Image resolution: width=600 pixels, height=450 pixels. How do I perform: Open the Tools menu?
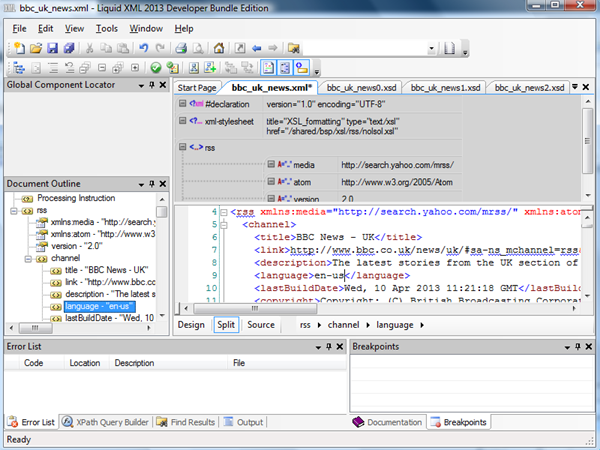click(x=107, y=29)
